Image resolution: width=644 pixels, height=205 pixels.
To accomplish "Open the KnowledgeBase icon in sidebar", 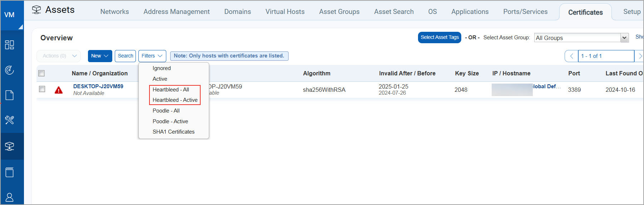I will coord(10,172).
